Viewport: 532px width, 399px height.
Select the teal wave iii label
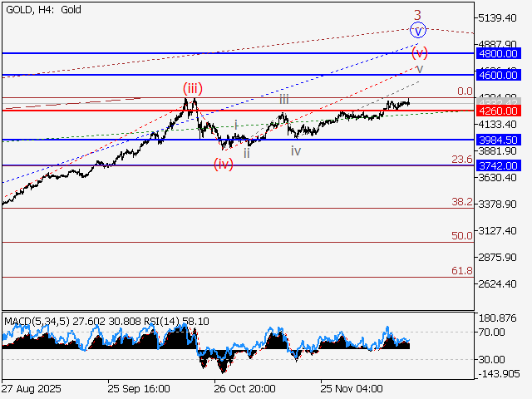coord(284,99)
